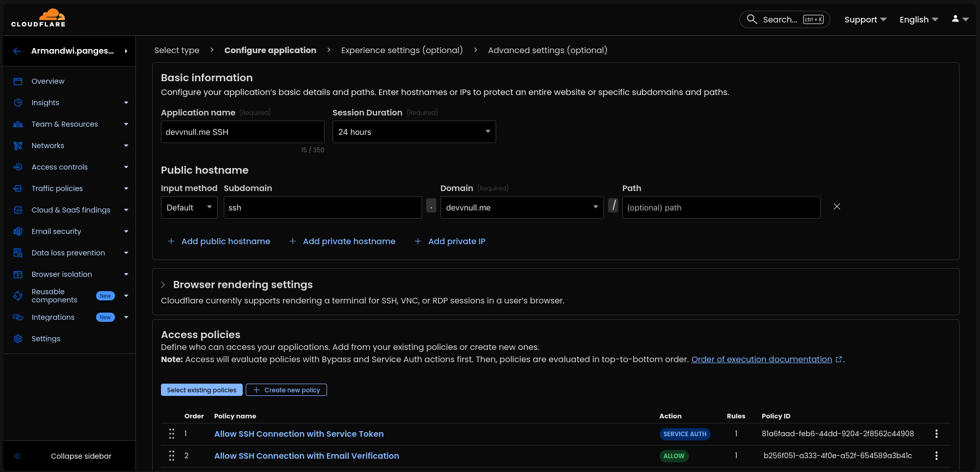Click policy ID b256f051-a333-4f0e-a52f-654589a3b41c
Viewport: 980px width, 472px height.
838,456
